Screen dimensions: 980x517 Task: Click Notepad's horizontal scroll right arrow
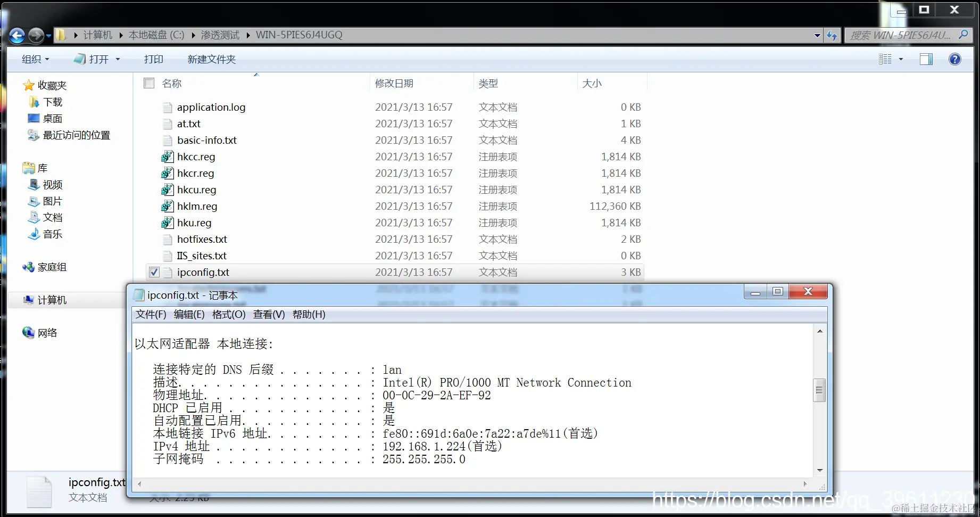(x=805, y=484)
